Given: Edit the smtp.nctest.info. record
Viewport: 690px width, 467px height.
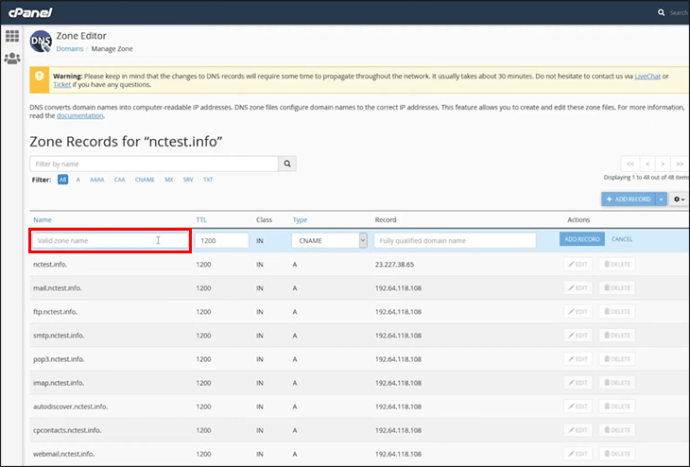Looking at the screenshot, I should click(x=578, y=335).
